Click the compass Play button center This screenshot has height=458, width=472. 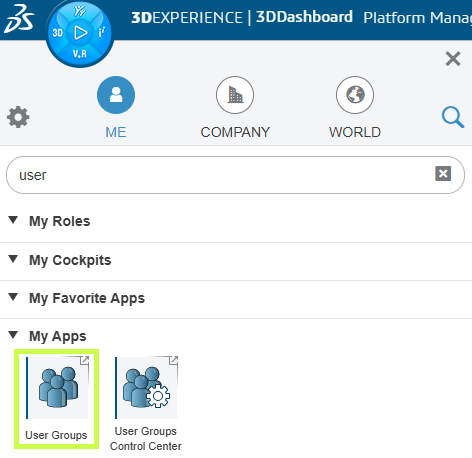[80, 33]
